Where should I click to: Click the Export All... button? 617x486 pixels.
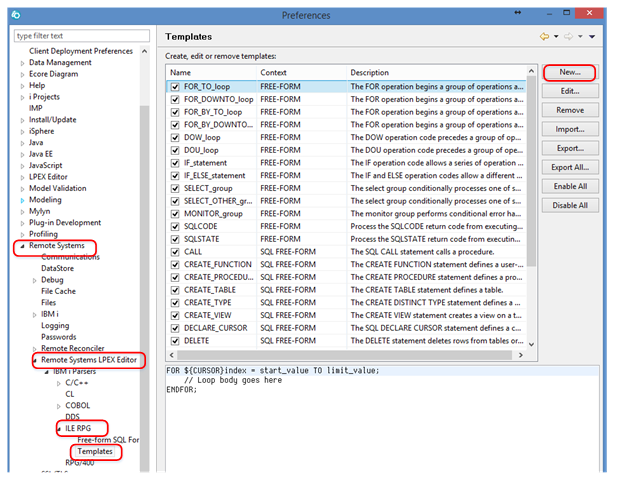569,167
